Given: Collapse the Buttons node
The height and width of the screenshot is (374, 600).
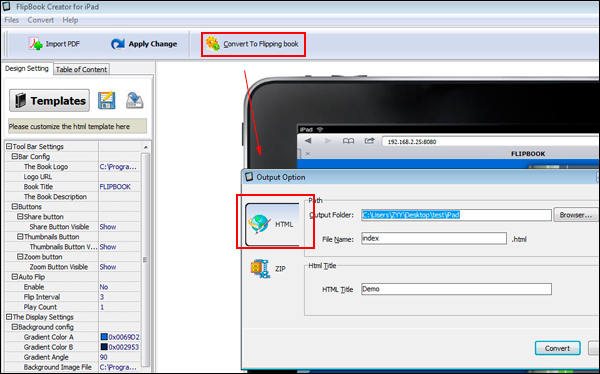Looking at the screenshot, I should click(x=15, y=206).
